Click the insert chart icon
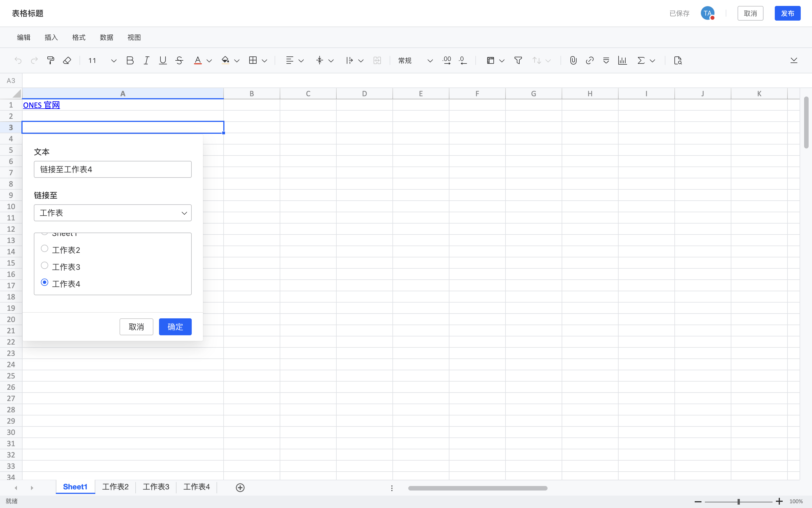Screen dimensions: 812x508 click(x=623, y=60)
